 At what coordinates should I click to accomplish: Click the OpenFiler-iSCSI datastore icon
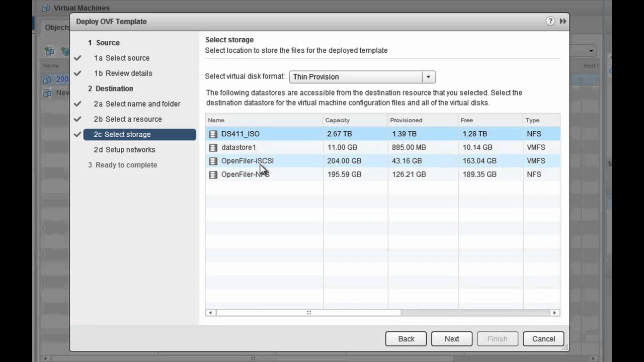point(213,161)
